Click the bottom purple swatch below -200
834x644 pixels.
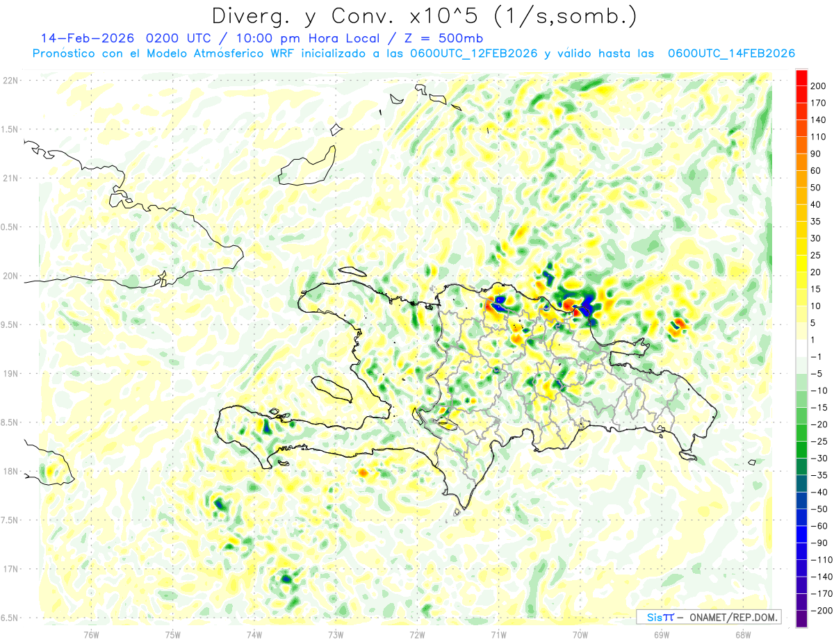tap(801, 619)
